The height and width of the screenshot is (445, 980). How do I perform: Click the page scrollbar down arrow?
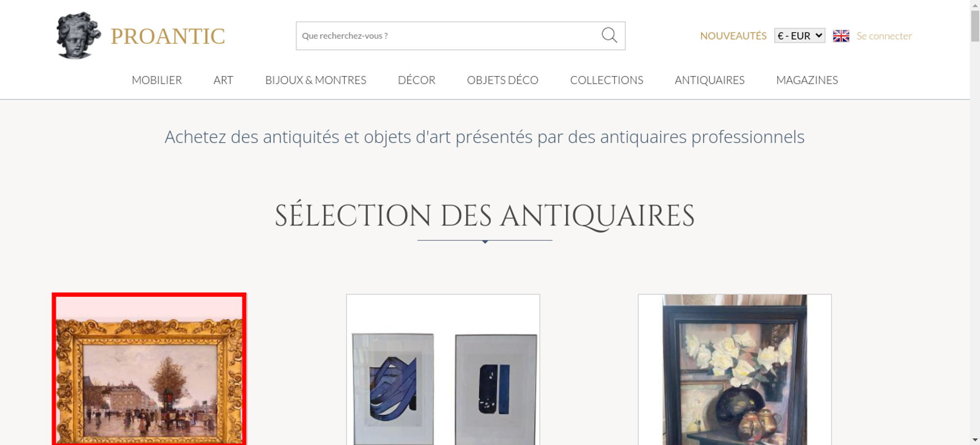[975, 440]
